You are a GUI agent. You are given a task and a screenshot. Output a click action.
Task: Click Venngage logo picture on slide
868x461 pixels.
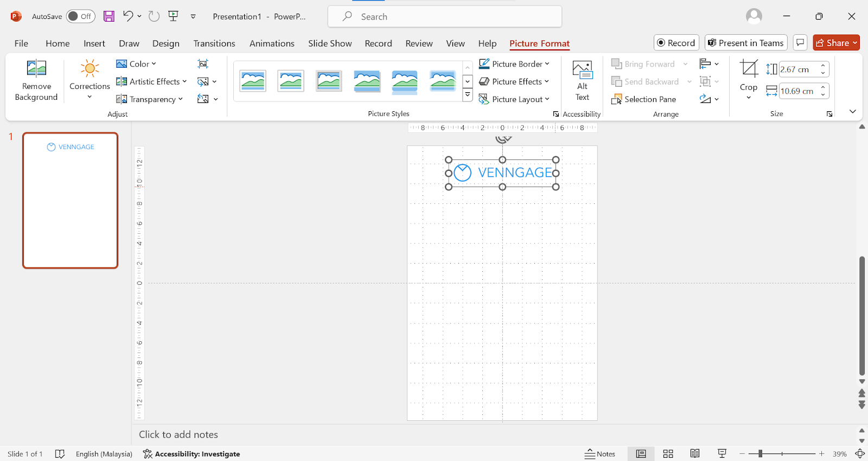(x=502, y=173)
